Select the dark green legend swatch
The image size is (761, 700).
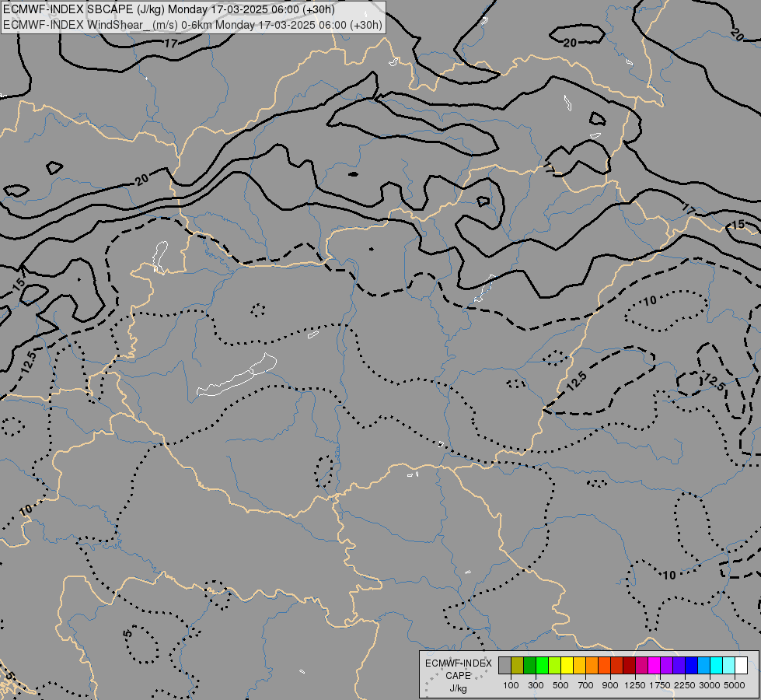530,666
